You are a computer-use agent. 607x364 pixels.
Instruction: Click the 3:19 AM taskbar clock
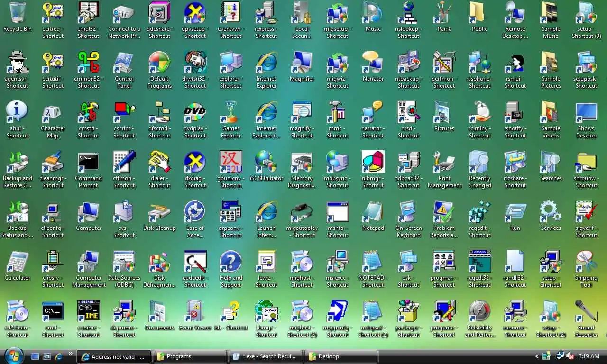click(589, 356)
